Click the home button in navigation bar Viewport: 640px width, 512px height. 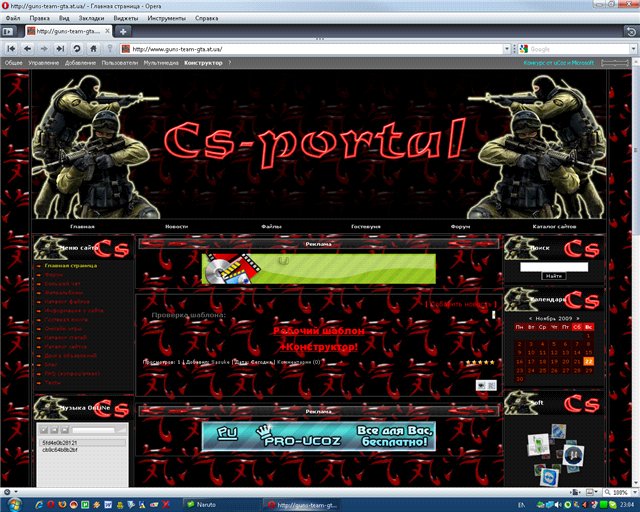coord(92,48)
